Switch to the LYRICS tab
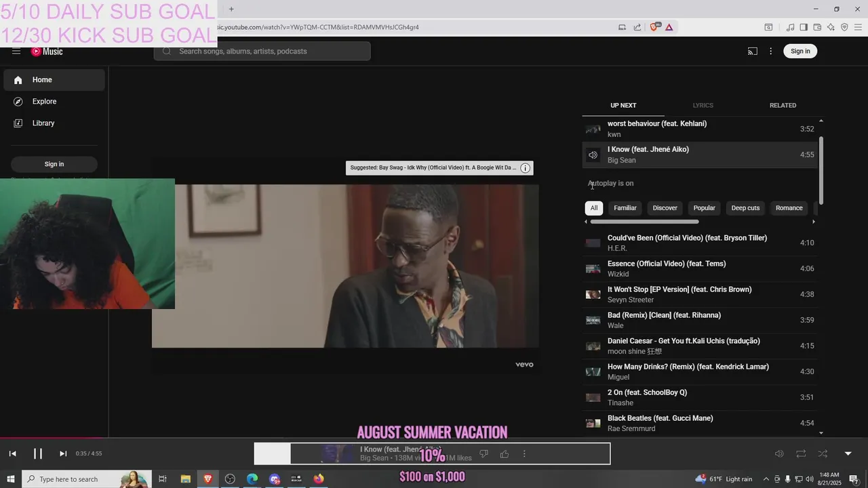This screenshot has height=488, width=868. tap(703, 106)
